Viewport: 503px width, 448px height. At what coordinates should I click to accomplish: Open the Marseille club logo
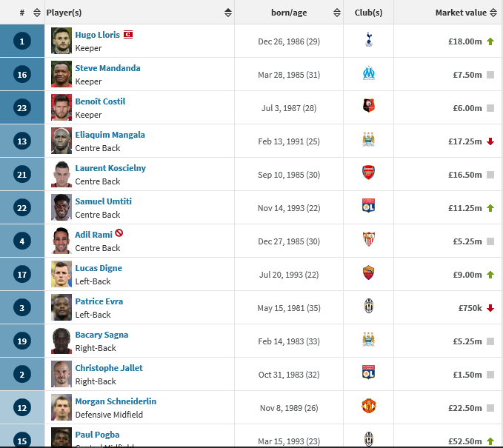(369, 73)
